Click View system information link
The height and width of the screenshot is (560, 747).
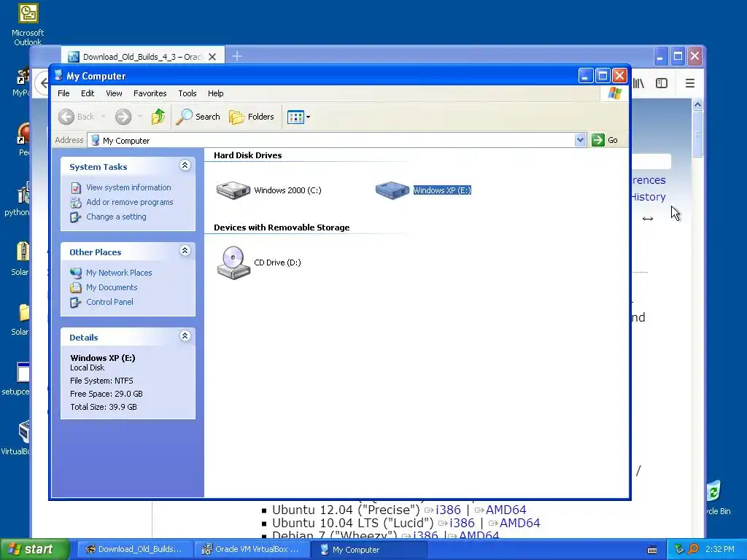tap(128, 187)
